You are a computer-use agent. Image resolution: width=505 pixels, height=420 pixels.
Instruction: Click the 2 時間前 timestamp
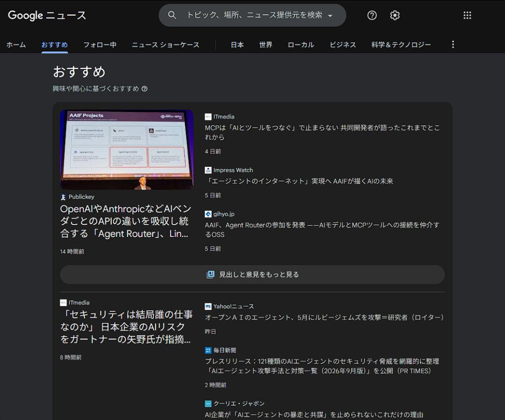click(x=216, y=385)
